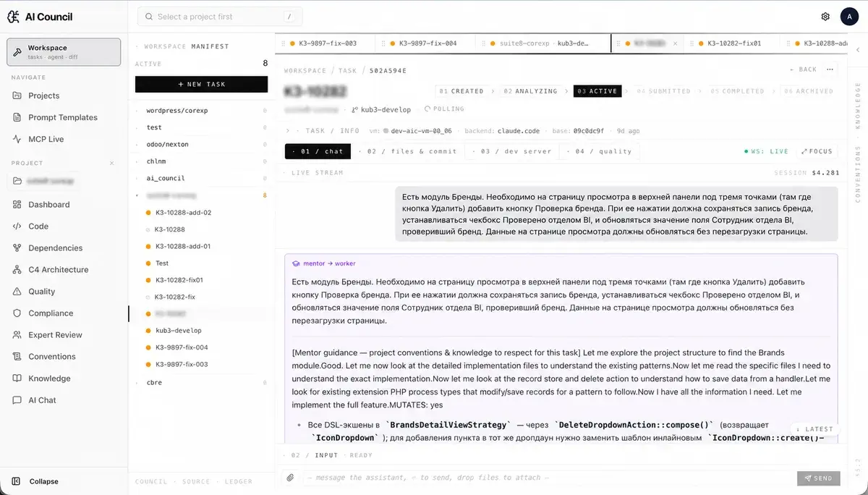
Task: Click the BACK link
Action: (804, 69)
